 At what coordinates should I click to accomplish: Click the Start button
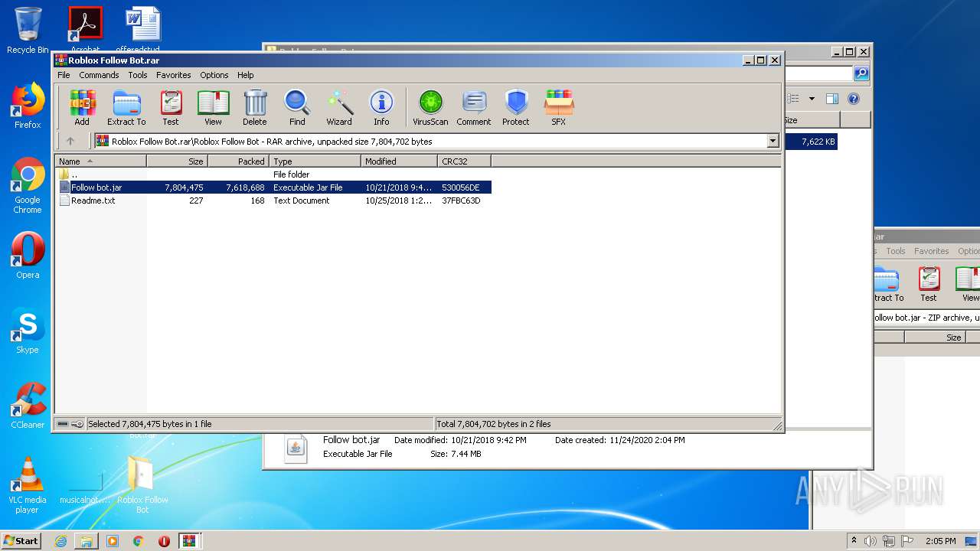tap(21, 541)
